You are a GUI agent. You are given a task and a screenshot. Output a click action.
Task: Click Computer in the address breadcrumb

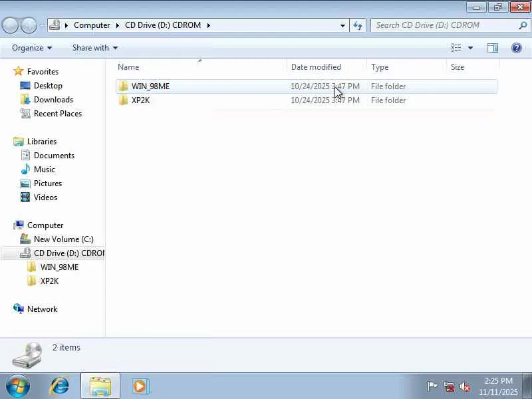(92, 25)
